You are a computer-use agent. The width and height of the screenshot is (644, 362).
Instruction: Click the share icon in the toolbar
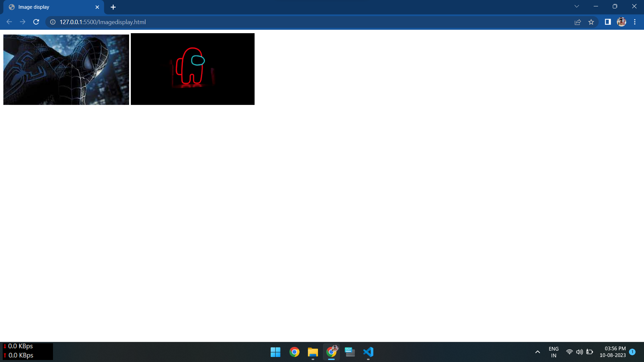coord(578,22)
